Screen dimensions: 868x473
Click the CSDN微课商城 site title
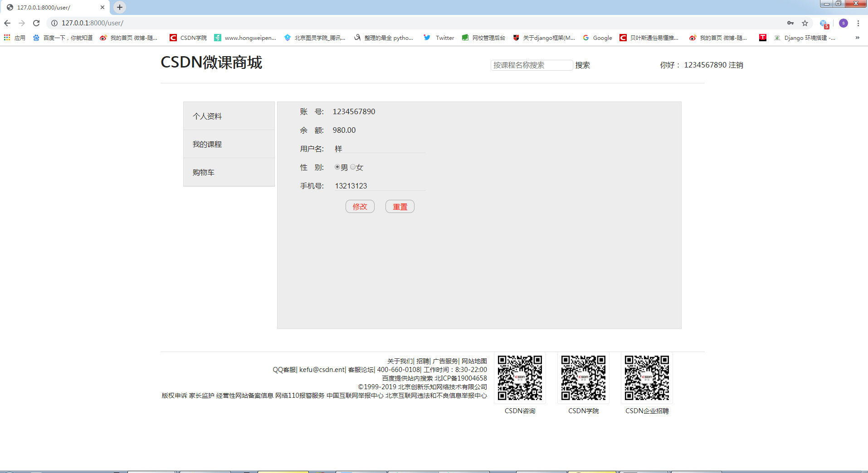[211, 63]
